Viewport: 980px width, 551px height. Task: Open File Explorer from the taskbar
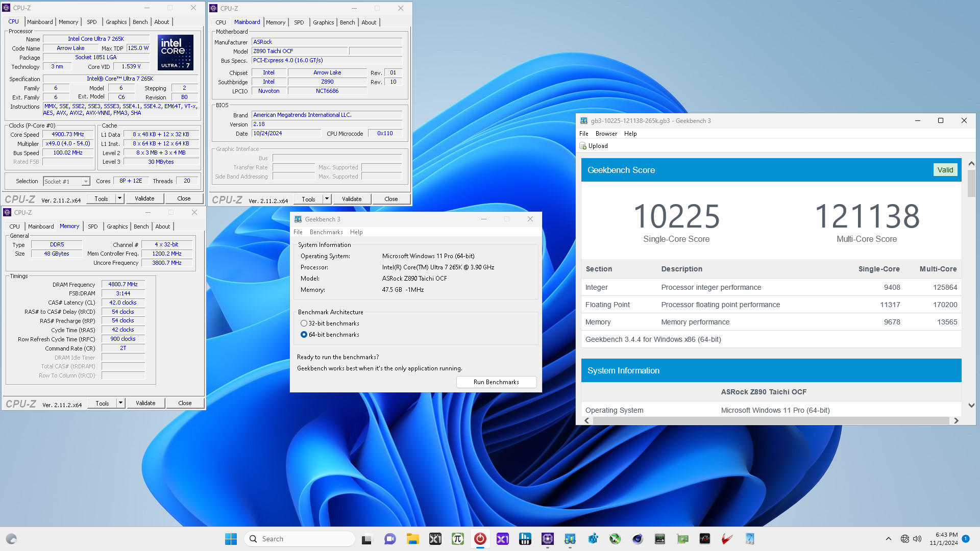(412, 539)
